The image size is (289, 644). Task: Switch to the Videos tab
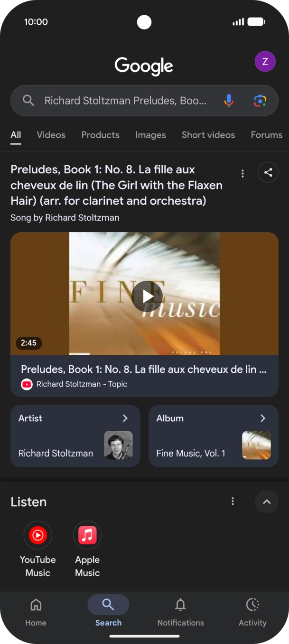(x=51, y=135)
